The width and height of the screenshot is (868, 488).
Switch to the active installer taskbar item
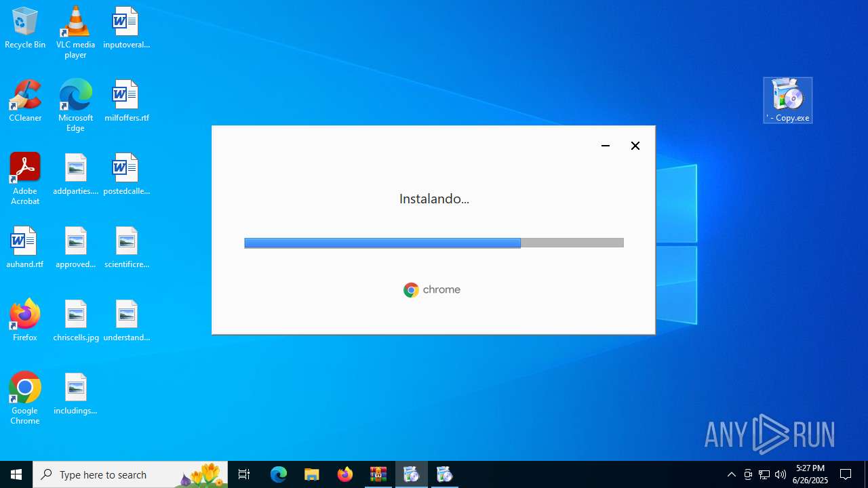412,474
